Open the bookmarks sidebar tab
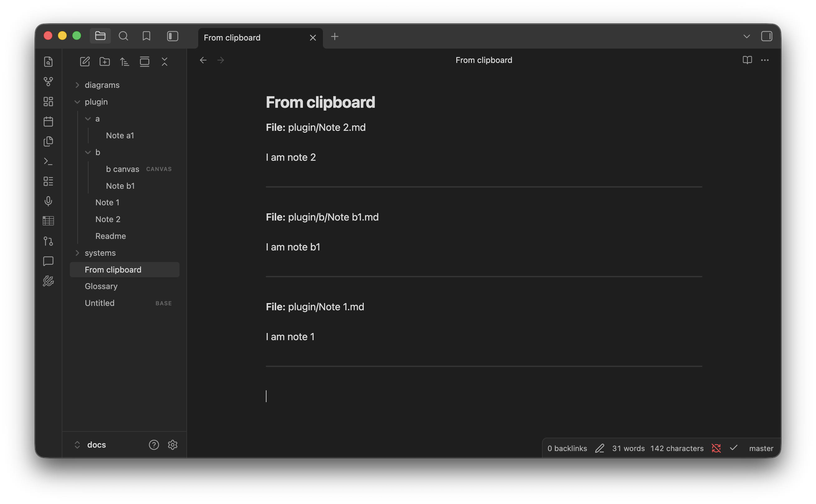816x504 pixels. coord(146,36)
